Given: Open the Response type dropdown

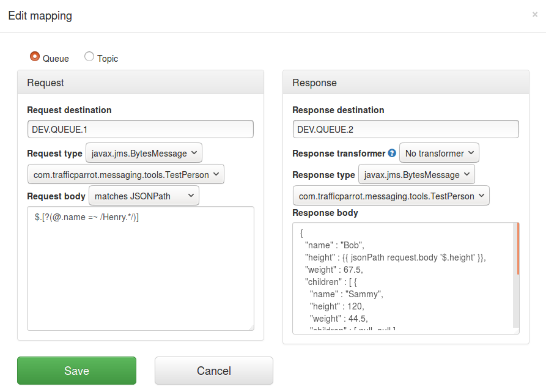Looking at the screenshot, I should pyautogui.click(x=416, y=174).
